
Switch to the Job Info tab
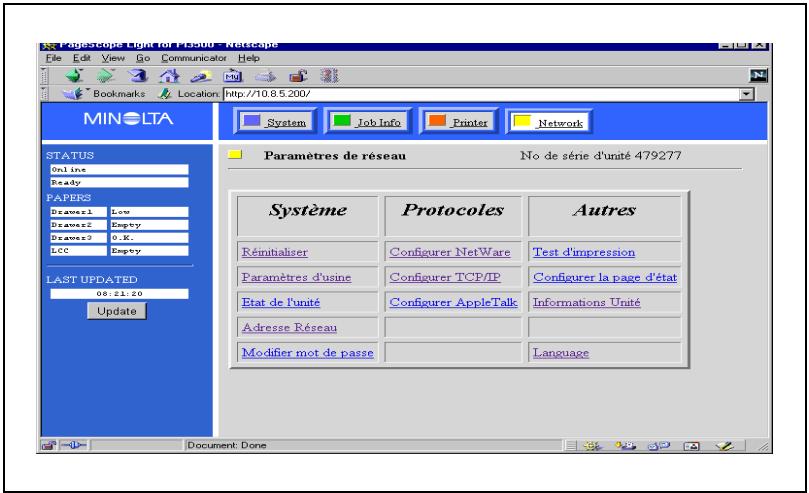click(x=368, y=122)
